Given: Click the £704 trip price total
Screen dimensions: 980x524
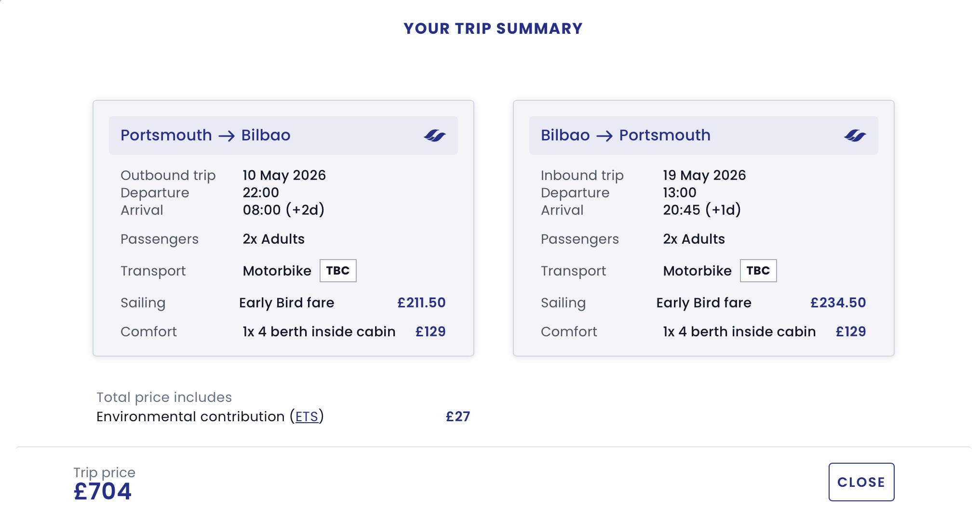Looking at the screenshot, I should [103, 492].
